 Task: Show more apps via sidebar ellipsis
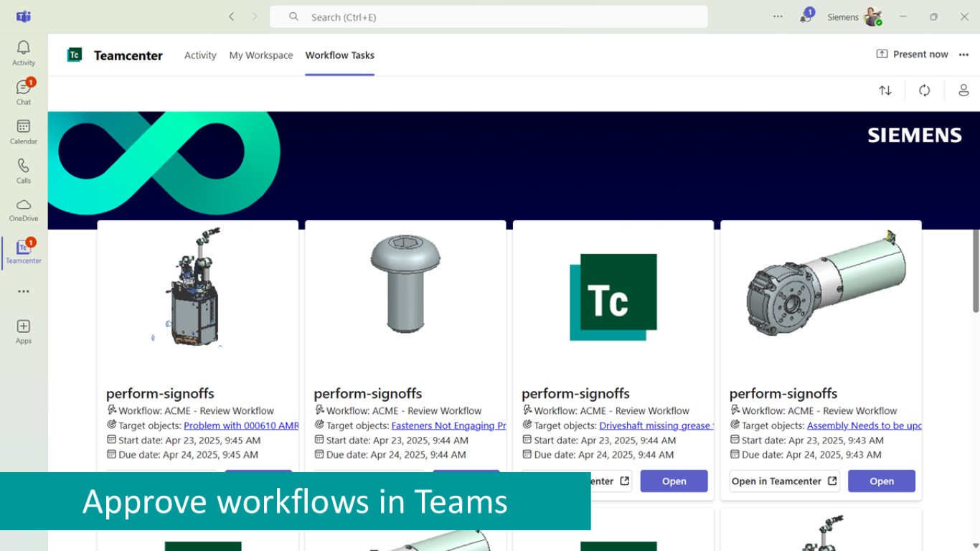[x=24, y=291]
